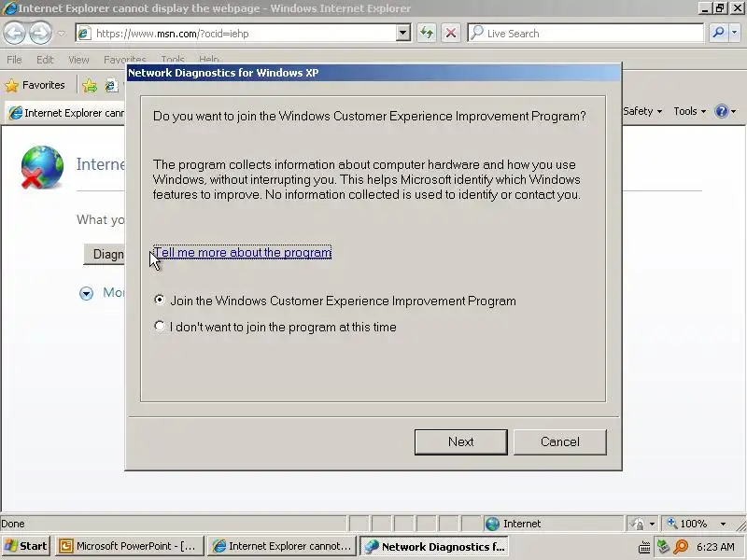Expand the address bar history dropdown
This screenshot has height=560, width=747.
[x=403, y=34]
